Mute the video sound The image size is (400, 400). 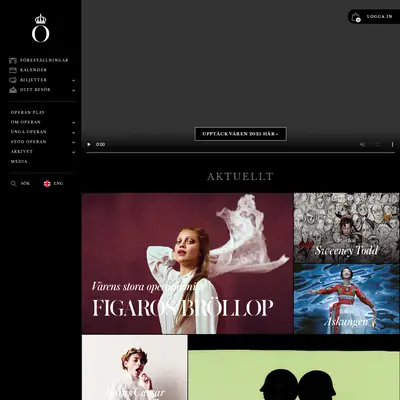(363, 144)
